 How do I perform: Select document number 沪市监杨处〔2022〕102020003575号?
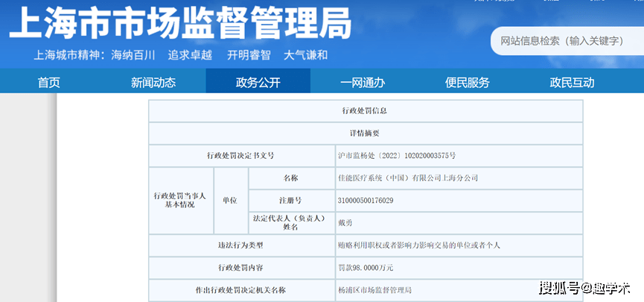pyautogui.click(x=396, y=156)
